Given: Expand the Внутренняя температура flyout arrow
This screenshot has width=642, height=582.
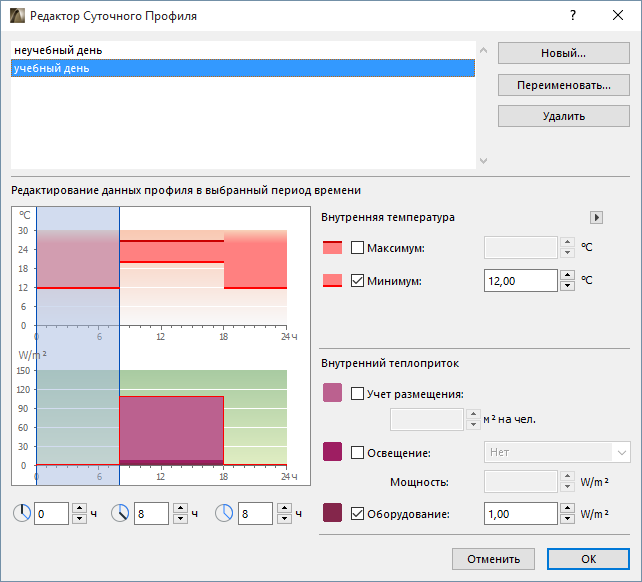Looking at the screenshot, I should (x=596, y=217).
